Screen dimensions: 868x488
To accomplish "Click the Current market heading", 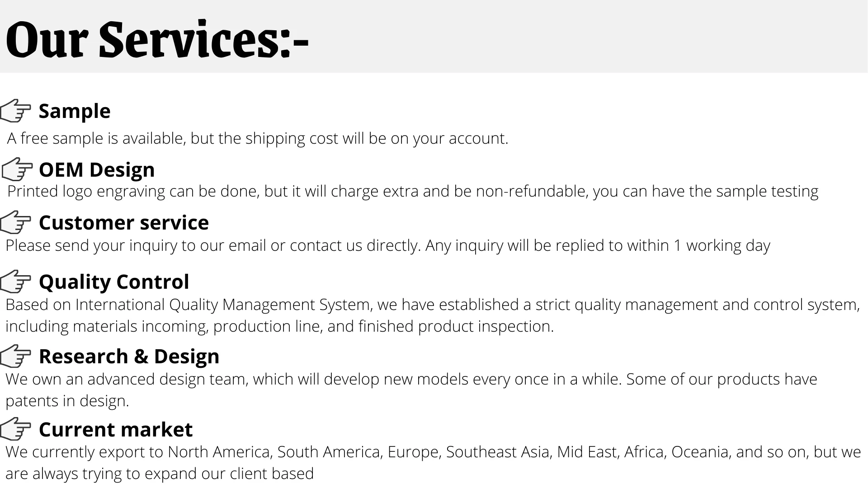I will [x=116, y=430].
